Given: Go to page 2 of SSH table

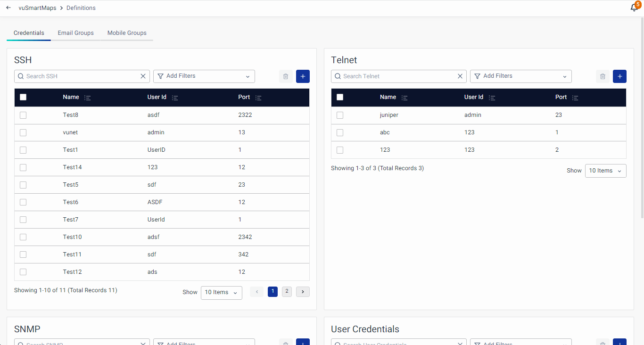Looking at the screenshot, I should click(x=287, y=292).
